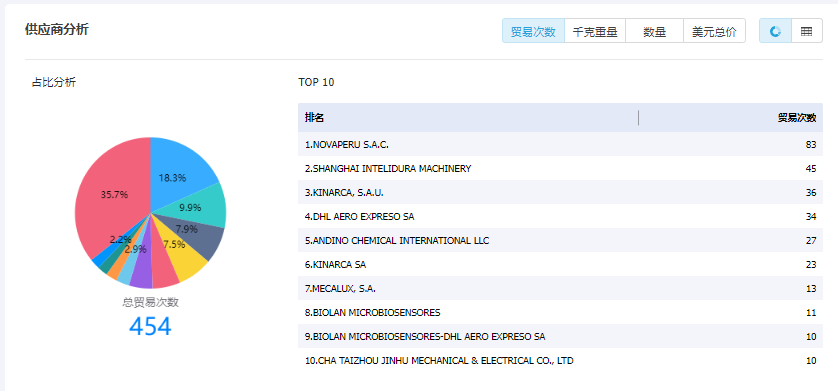Select MECALUX, S.A. row
Screen dimensions: 838x391
560,288
